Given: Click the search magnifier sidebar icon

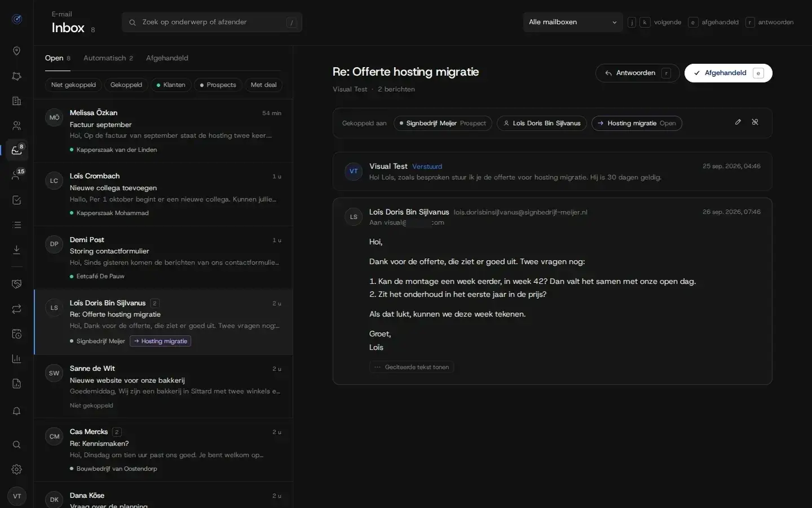Looking at the screenshot, I should tap(17, 444).
